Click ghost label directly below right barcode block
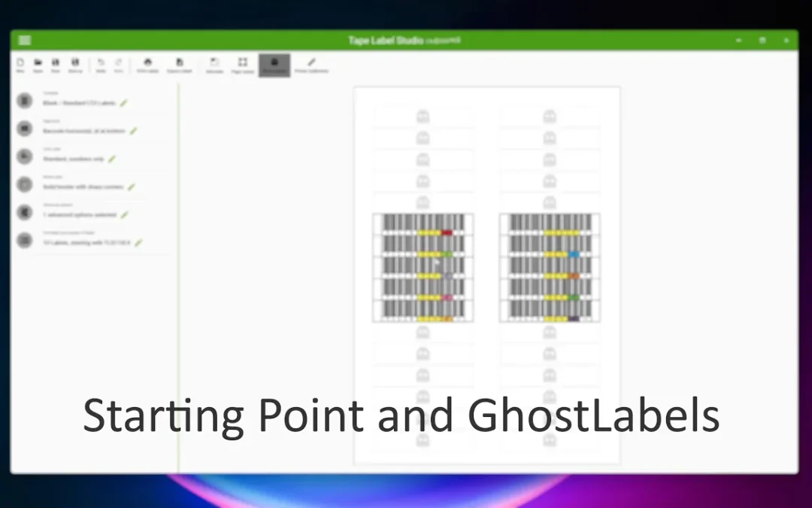The height and width of the screenshot is (508, 812). (x=550, y=333)
